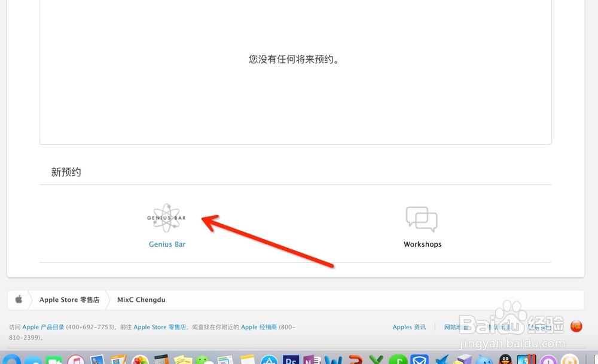Launch WeChat from the Dock
Image resolution: width=598 pixels, height=364 pixels.
point(205,360)
